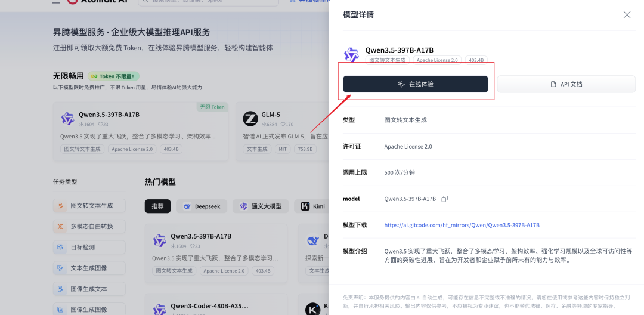
Task: Open the API 文档 button
Action: [x=566, y=84]
